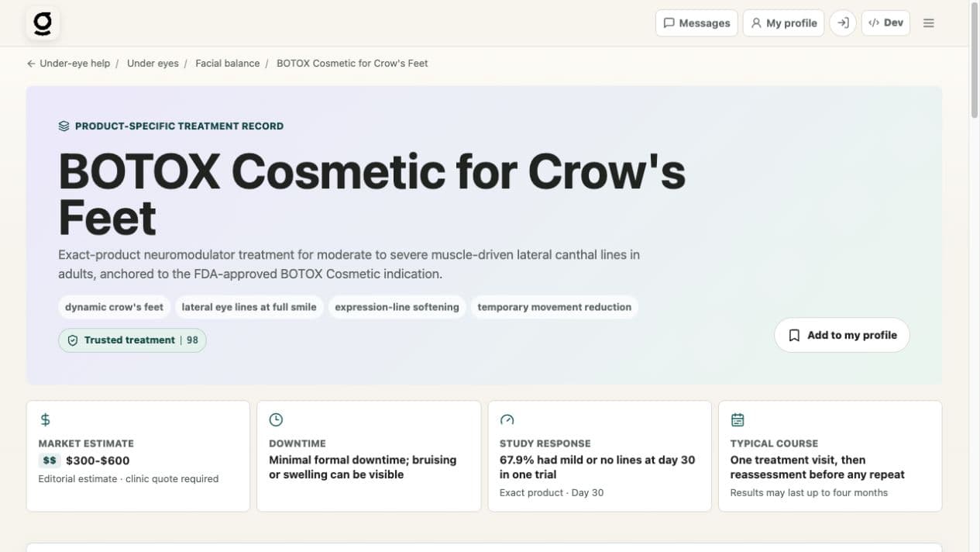Click the calendar icon on Typical Course card
980x552 pixels.
click(x=738, y=419)
